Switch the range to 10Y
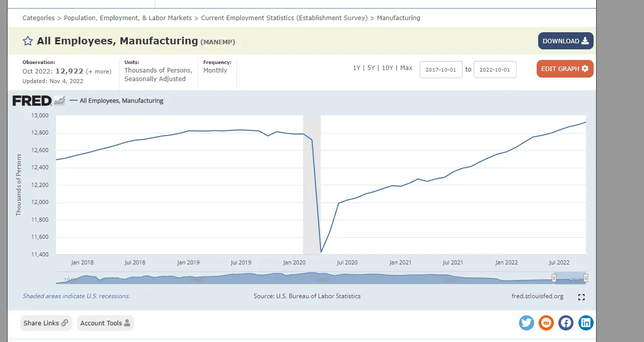The width and height of the screenshot is (644, 342). [387, 68]
